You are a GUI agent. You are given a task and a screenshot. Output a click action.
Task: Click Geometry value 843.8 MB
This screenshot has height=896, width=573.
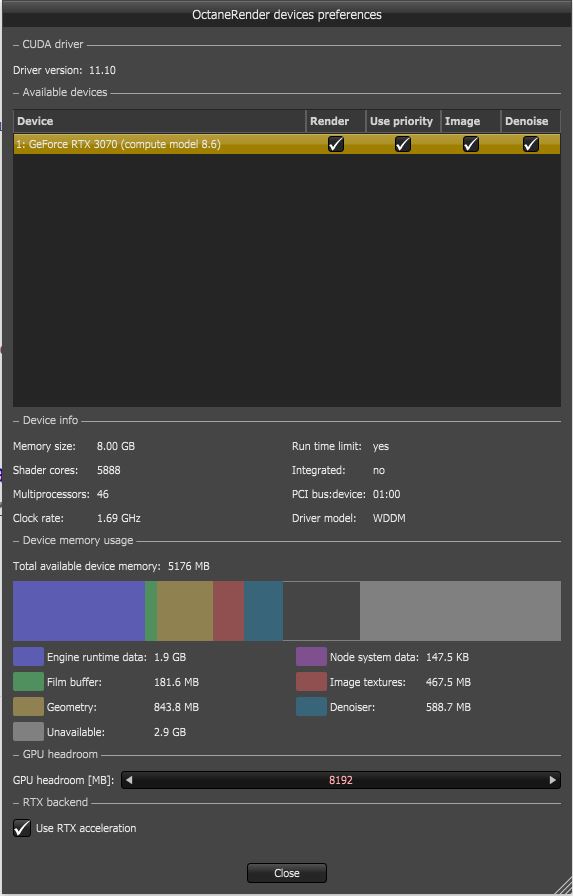[177, 707]
